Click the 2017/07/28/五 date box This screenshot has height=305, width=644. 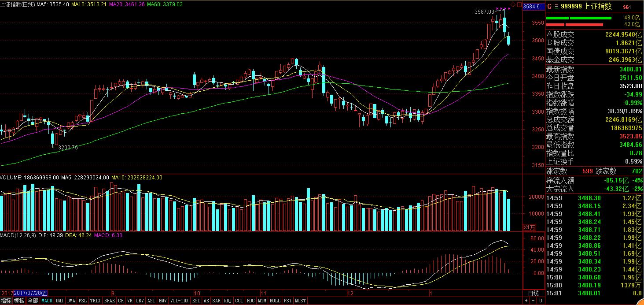(x=31, y=293)
